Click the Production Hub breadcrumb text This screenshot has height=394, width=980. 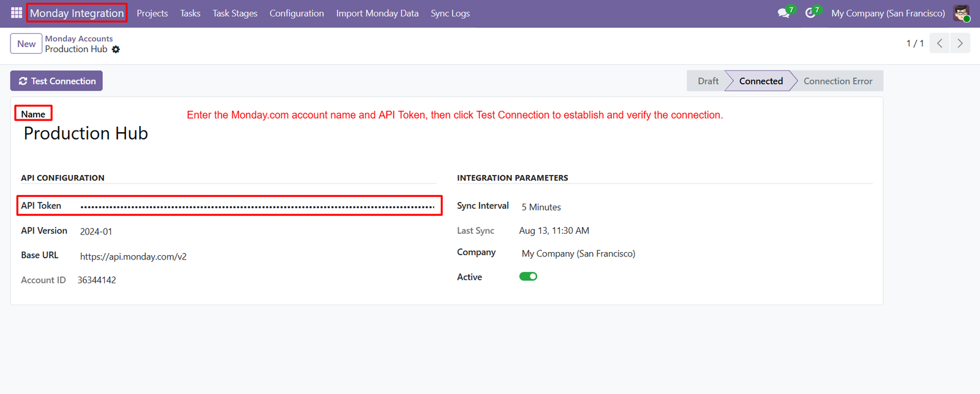point(76,49)
